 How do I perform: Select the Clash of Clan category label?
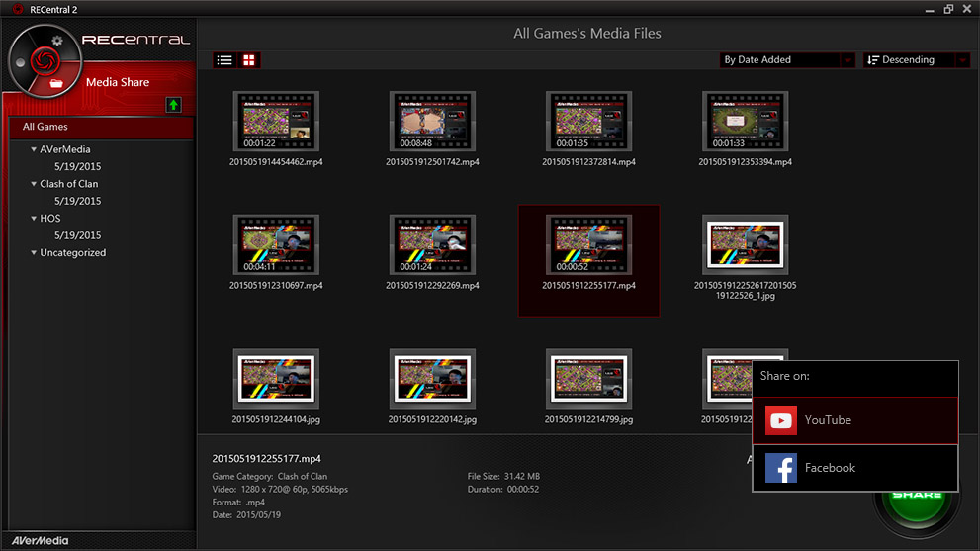point(69,184)
